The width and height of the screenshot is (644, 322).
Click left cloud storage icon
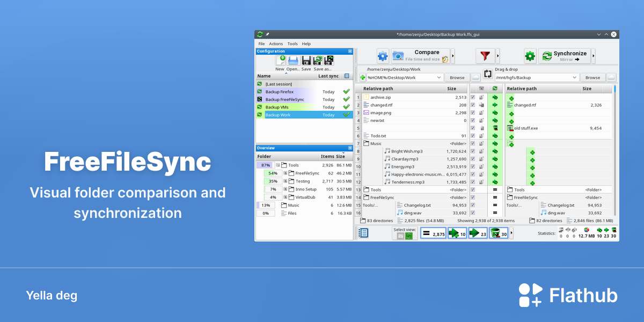point(475,78)
